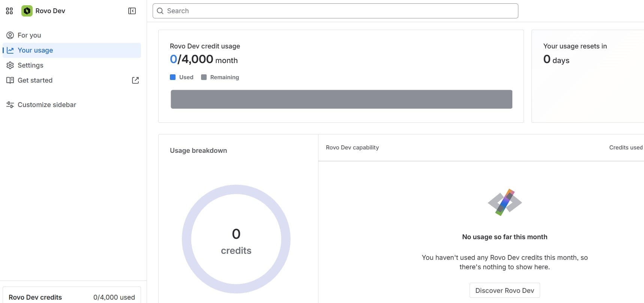This screenshot has height=303, width=644.
Task: Click the gray credit usage progress bar
Action: 341,99
